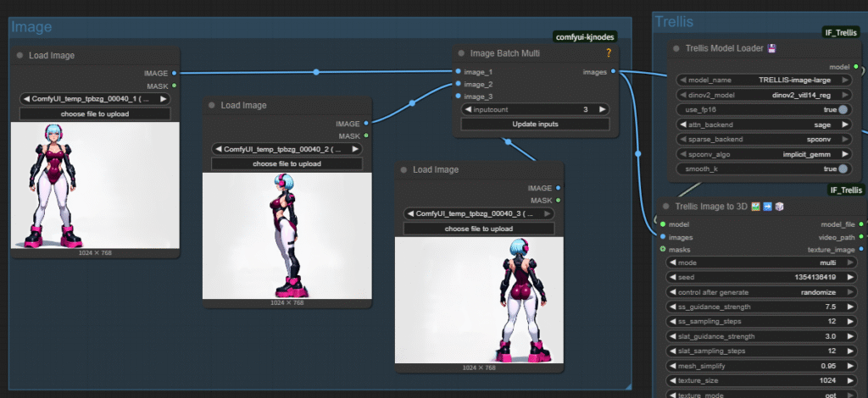
Task: Click the Update inputs button
Action: pos(536,124)
